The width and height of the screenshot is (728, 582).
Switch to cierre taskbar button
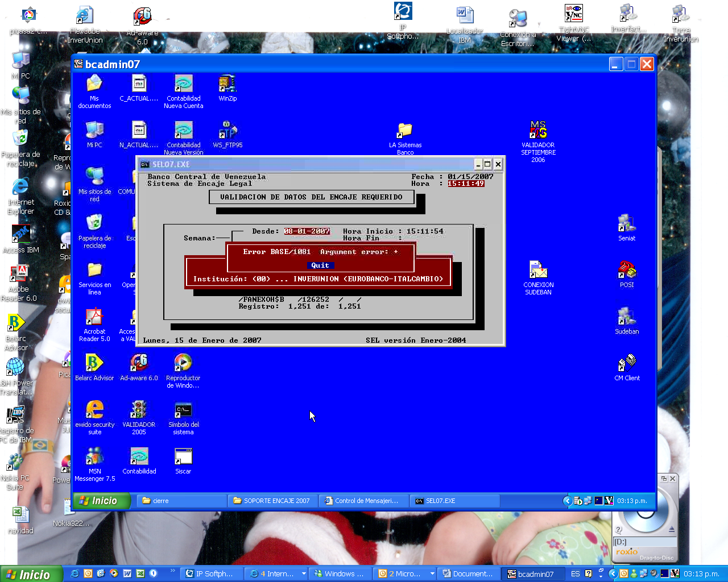point(182,501)
